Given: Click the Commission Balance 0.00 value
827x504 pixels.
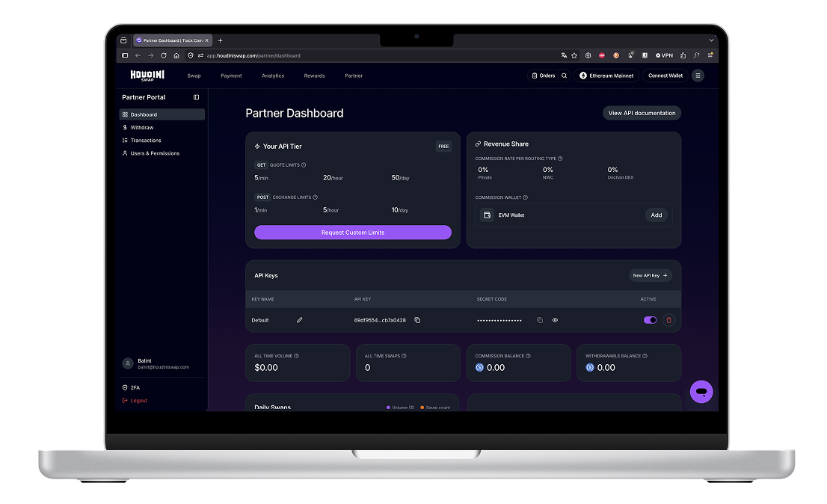Looking at the screenshot, I should pyautogui.click(x=495, y=367).
